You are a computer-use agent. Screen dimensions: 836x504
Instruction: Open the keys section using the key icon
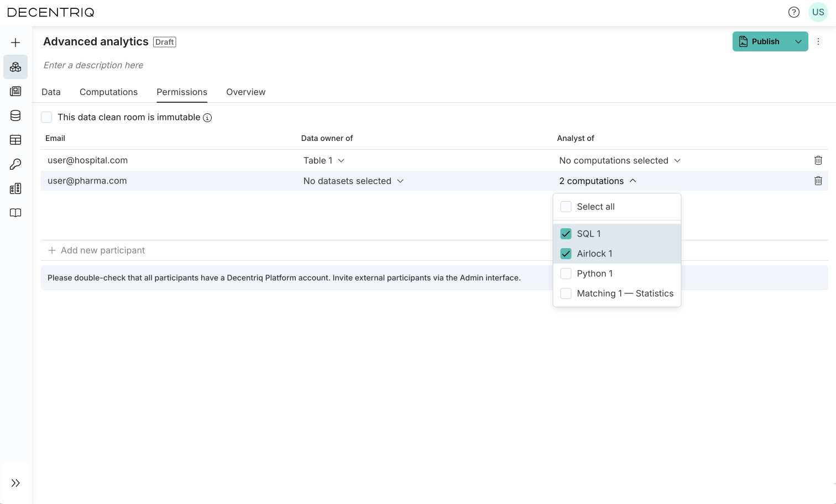point(15,164)
